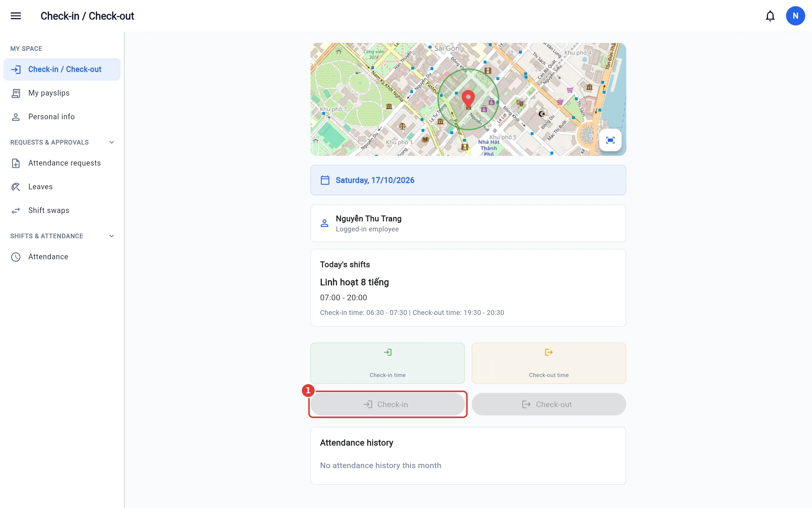Collapse the Shifts & Attendance section chevron
812x508 pixels.
pyautogui.click(x=112, y=236)
